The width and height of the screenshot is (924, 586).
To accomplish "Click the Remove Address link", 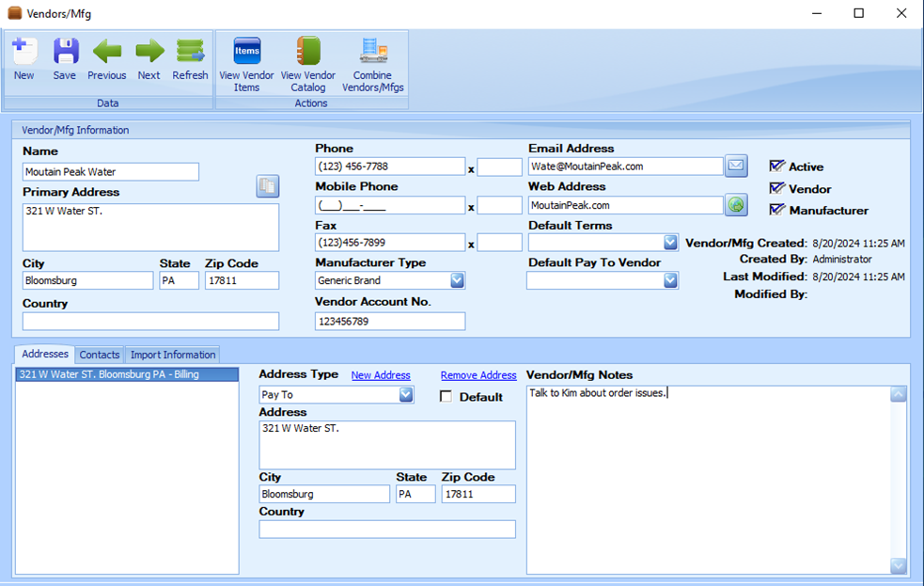I will [478, 375].
